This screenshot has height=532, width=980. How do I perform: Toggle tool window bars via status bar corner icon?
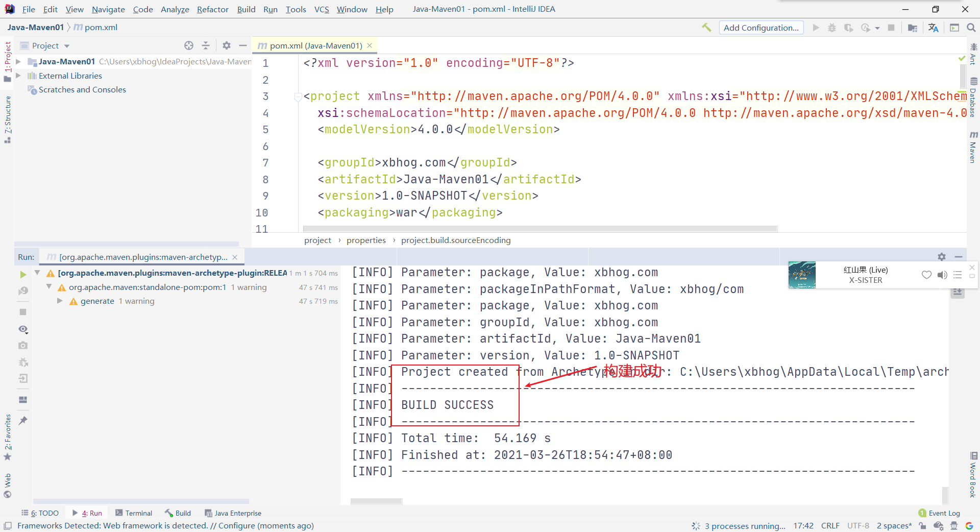click(8, 526)
